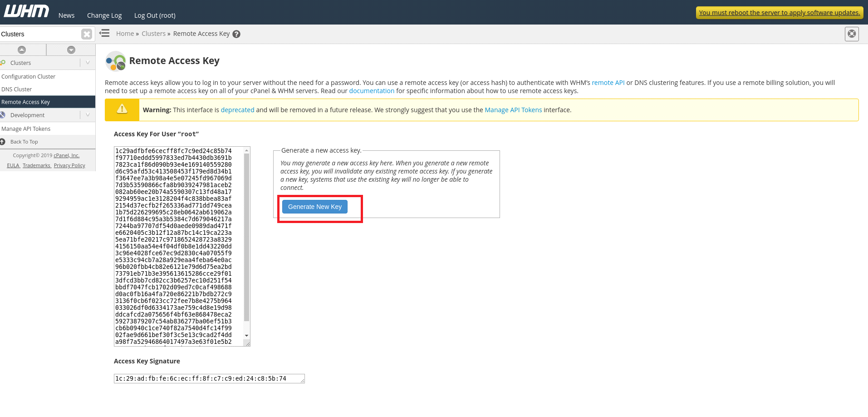The width and height of the screenshot is (868, 417).
Task: Collapse all sidebar sections with up arrow
Action: (x=22, y=50)
